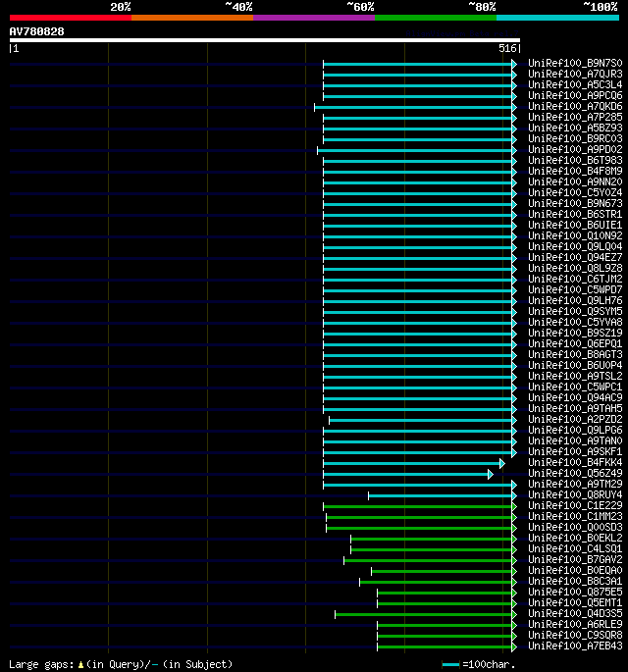Open the UniRef100_A9TSL2 hit label
628x672 pixels.
[575, 377]
